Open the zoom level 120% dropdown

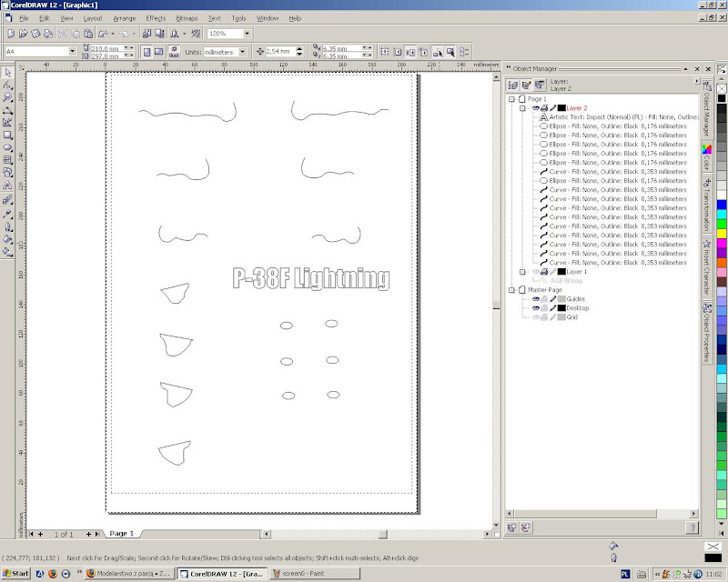[247, 34]
